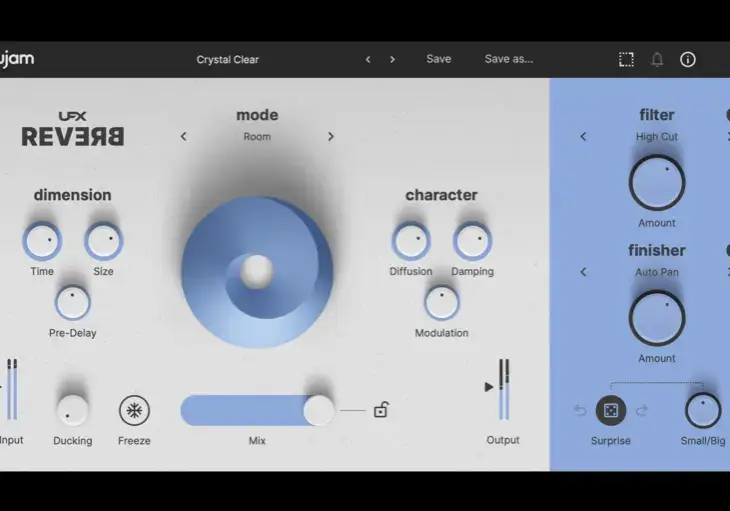Click the Small/Big knob
The image size is (730, 511).
[703, 410]
